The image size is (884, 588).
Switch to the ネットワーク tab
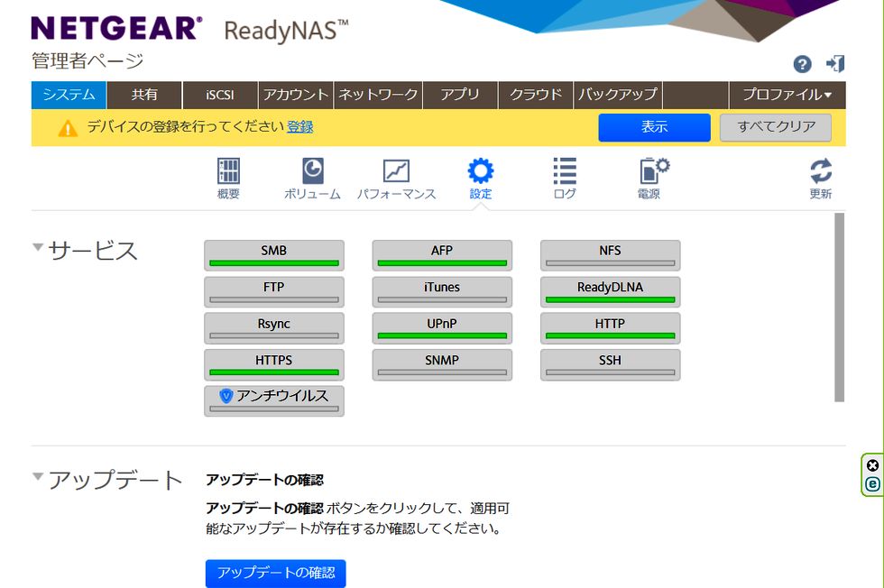click(378, 95)
